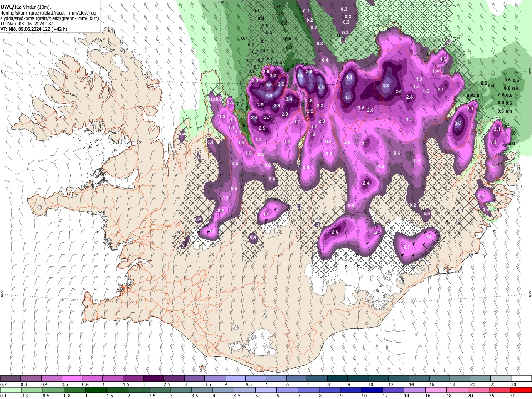Click the 'VT: Mið. 05.06.2024 12Z' valid time
The image size is (532, 399).
click(x=26, y=29)
